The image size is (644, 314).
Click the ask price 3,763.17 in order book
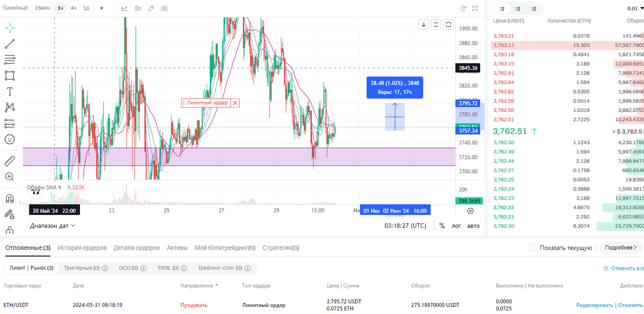click(503, 45)
